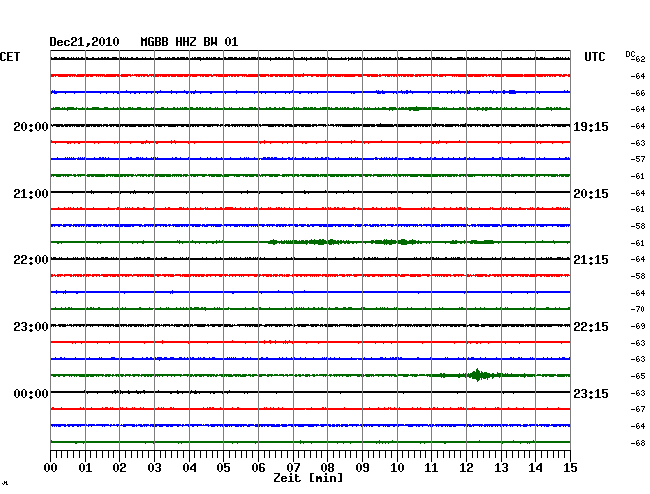Click the minute tick label "04"

click(x=189, y=468)
